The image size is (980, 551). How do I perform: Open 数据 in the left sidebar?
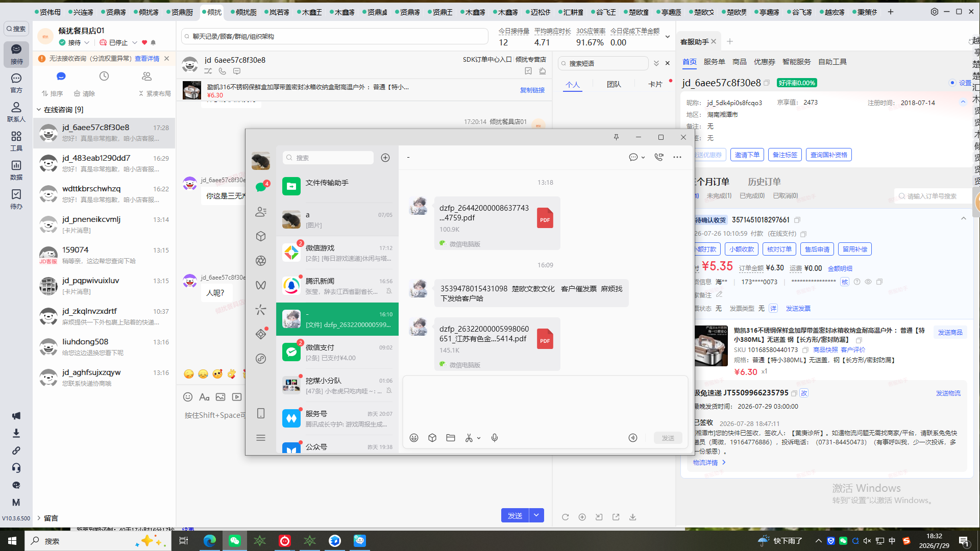click(x=16, y=170)
